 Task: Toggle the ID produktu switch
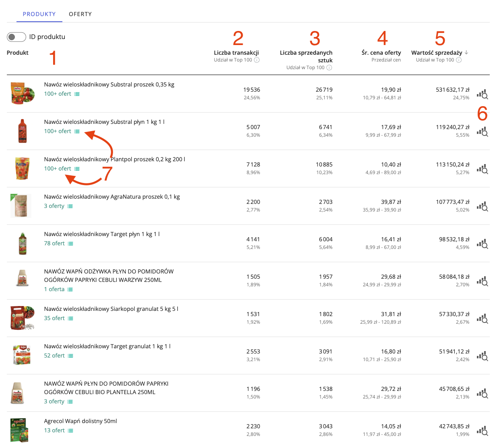tap(16, 37)
